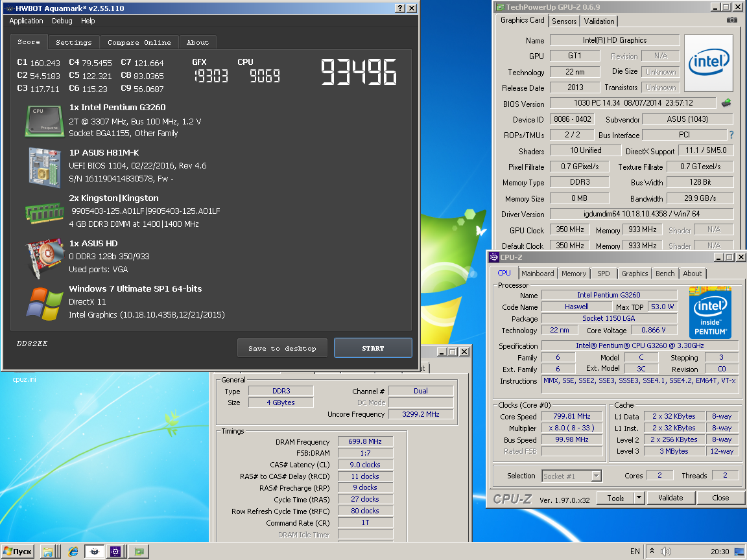Open the Start menu button Пуск
Viewport: 747px width, 560px height.
pos(18,552)
